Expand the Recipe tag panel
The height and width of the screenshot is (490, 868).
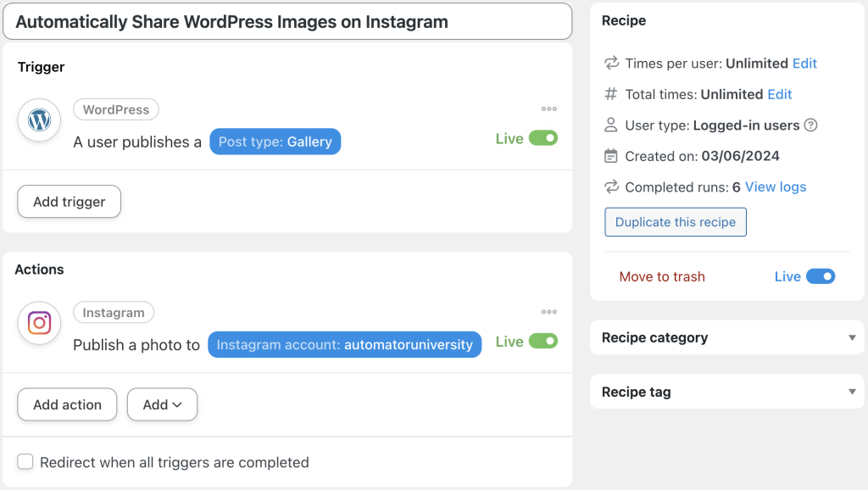point(853,392)
